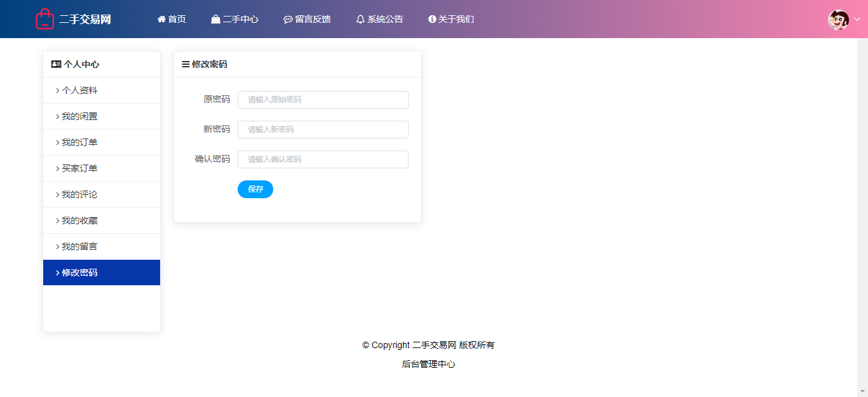Screen dimensions: 868x397
Task: Open the 系统公告 menu item
Action: [x=379, y=19]
